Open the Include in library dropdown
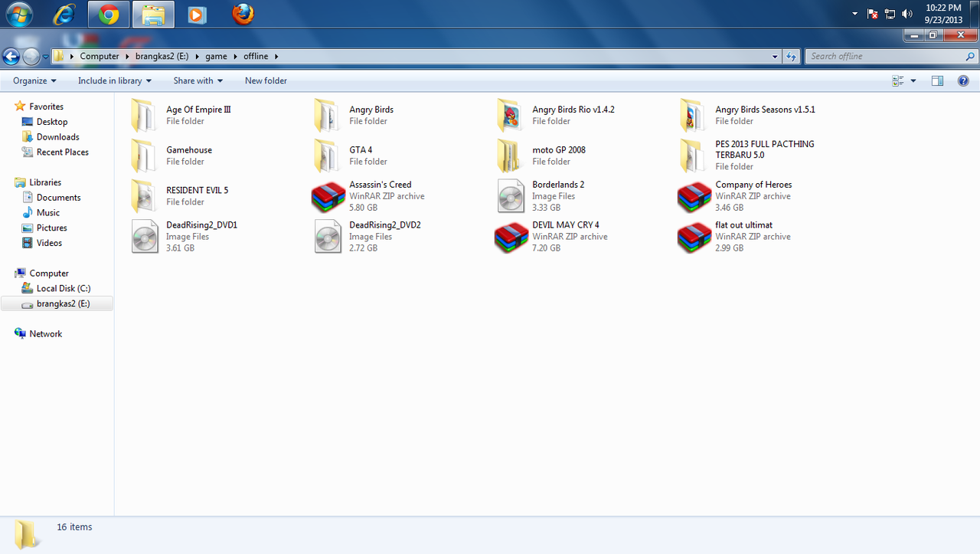Viewport: 980px width, 554px height. coord(115,80)
